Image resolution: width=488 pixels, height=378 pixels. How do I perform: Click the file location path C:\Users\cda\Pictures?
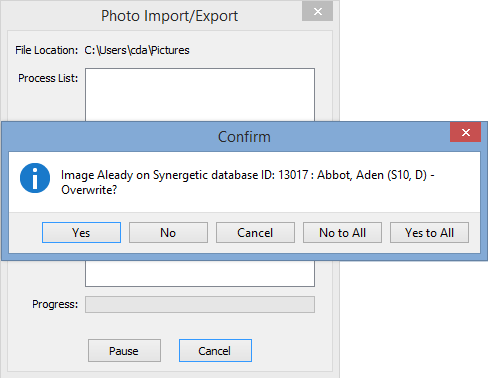tap(137, 50)
